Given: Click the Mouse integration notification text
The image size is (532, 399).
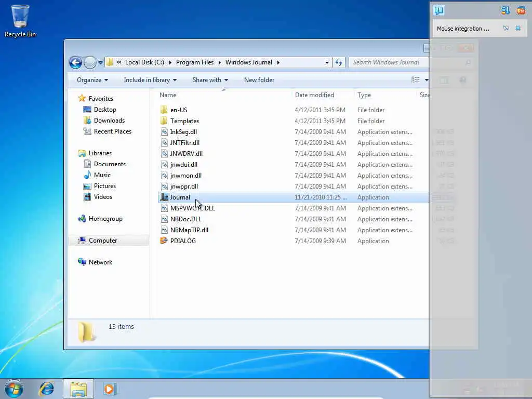Looking at the screenshot, I should pos(463,29).
